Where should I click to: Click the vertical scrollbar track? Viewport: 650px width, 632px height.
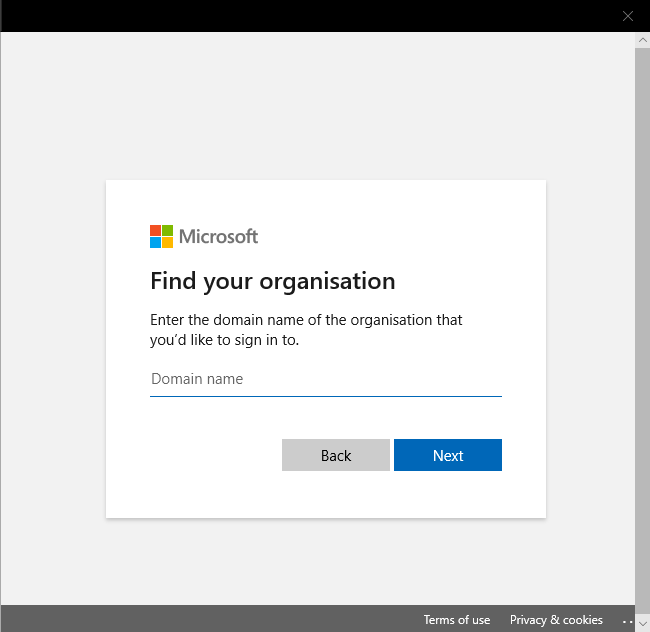(643, 332)
